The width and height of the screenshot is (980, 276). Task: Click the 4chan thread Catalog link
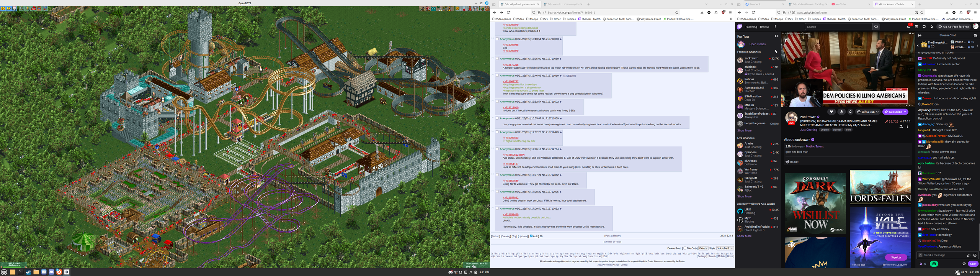(506, 236)
